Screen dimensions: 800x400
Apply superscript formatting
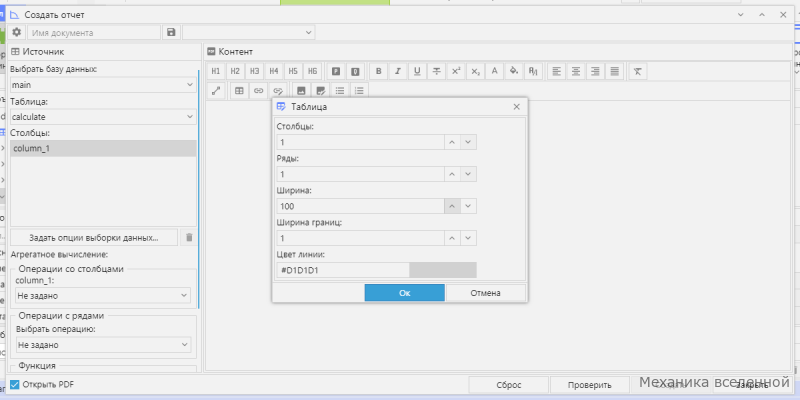(x=456, y=71)
